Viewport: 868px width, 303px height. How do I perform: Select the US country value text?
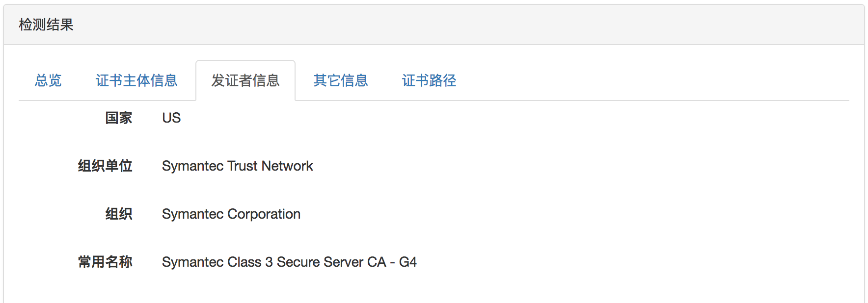pos(171,118)
